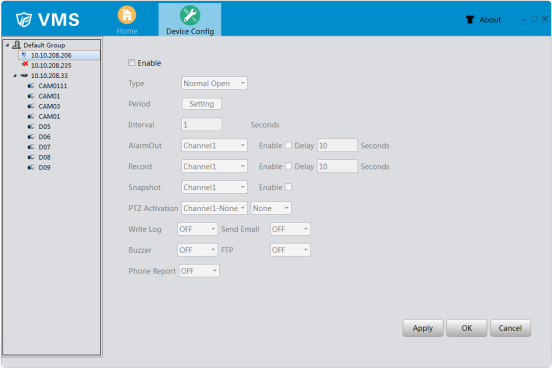
Task: Click the red X icon beside 10.10.208.235
Action: (x=25, y=64)
